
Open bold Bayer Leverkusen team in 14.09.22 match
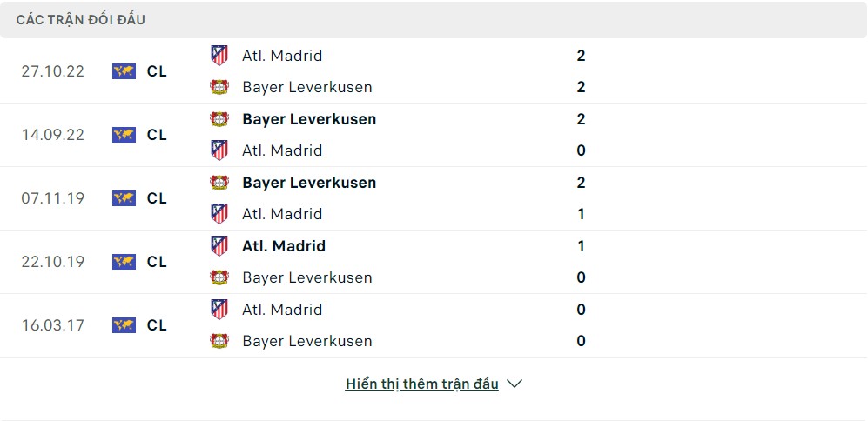pos(309,119)
